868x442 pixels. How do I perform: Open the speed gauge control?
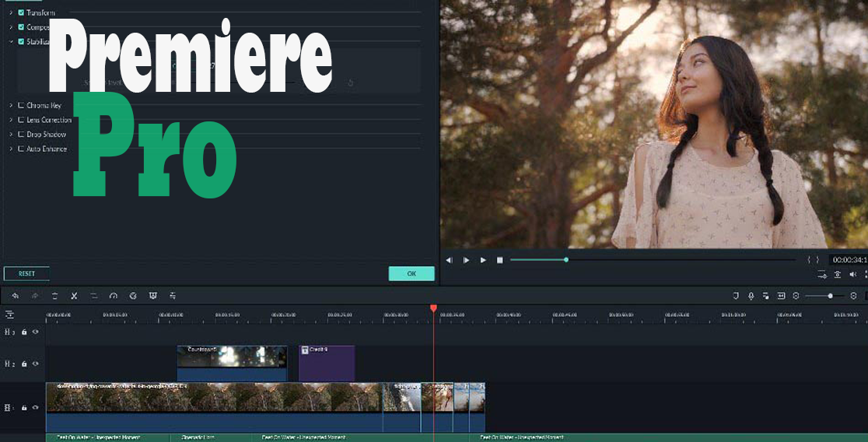[114, 296]
